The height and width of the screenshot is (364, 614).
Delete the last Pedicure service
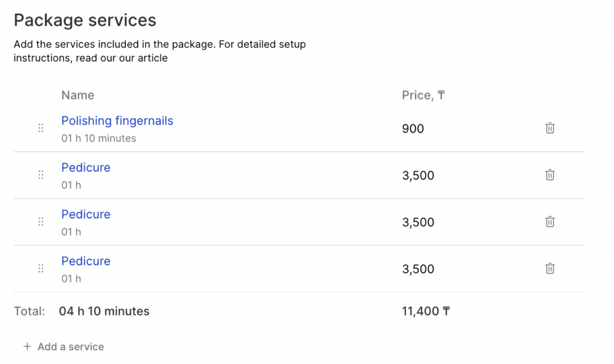[550, 268]
